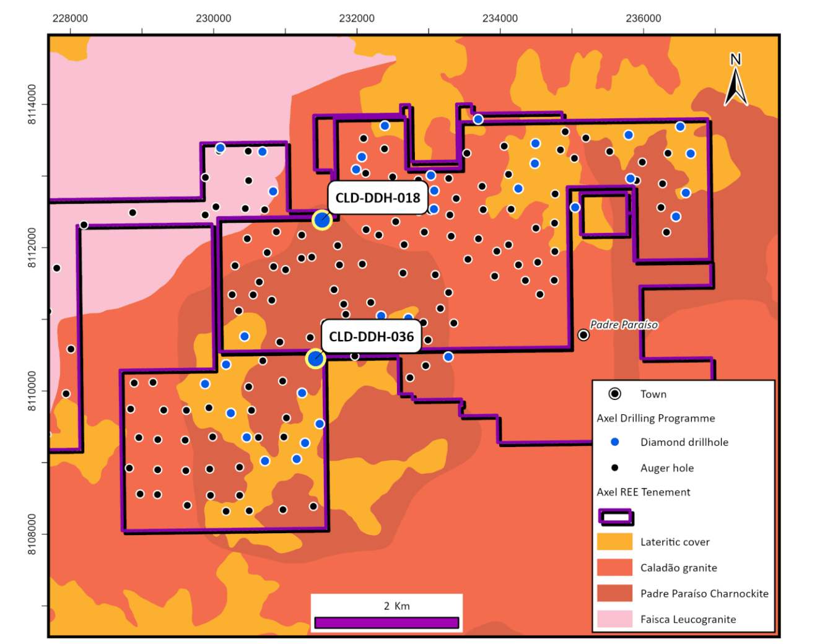This screenshot has width=825, height=644.
Task: Click the Diamond drillhole blue dot in legend
Action: click(614, 442)
